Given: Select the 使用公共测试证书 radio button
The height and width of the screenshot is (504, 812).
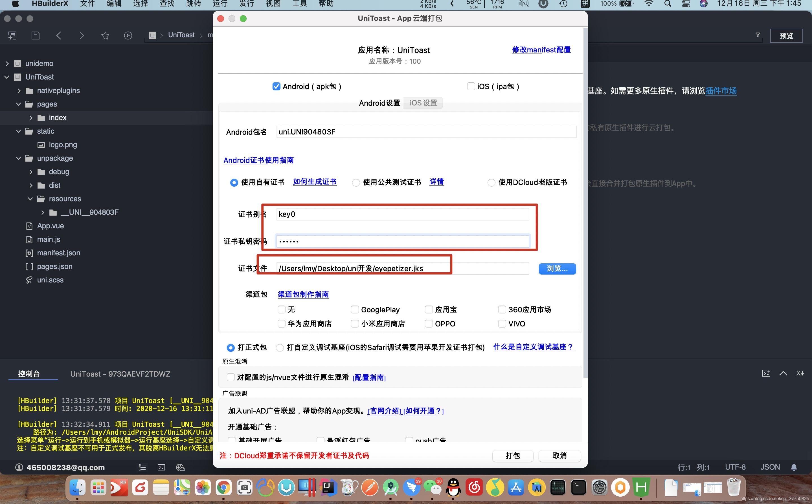Looking at the screenshot, I should click(x=356, y=182).
